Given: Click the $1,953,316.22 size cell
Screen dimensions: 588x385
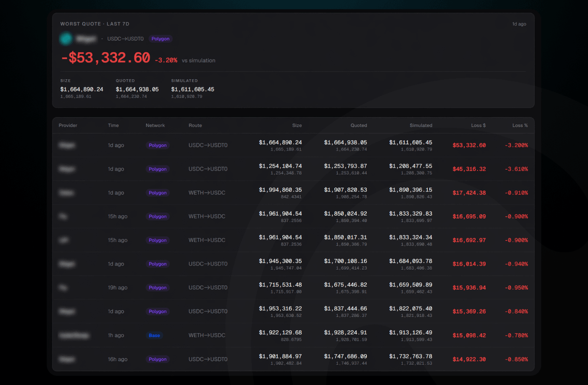Looking at the screenshot, I should pyautogui.click(x=280, y=309).
